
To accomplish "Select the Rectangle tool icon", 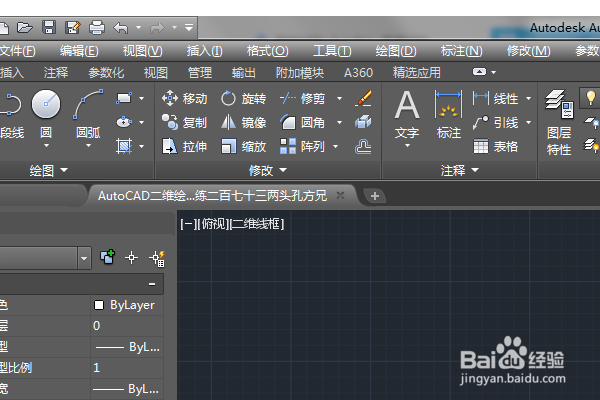I will (x=124, y=98).
